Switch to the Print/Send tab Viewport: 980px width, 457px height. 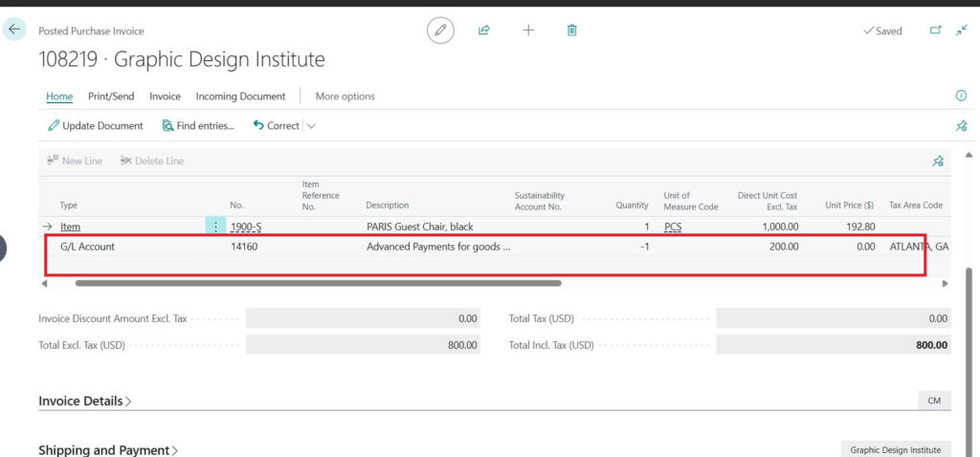click(111, 97)
